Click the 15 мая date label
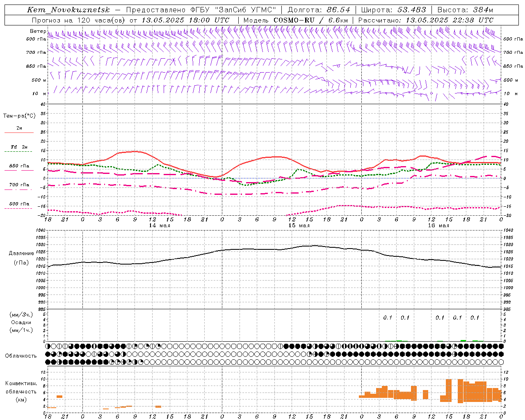Image resolution: width=525 pixels, height=420 pixels. coord(299,226)
